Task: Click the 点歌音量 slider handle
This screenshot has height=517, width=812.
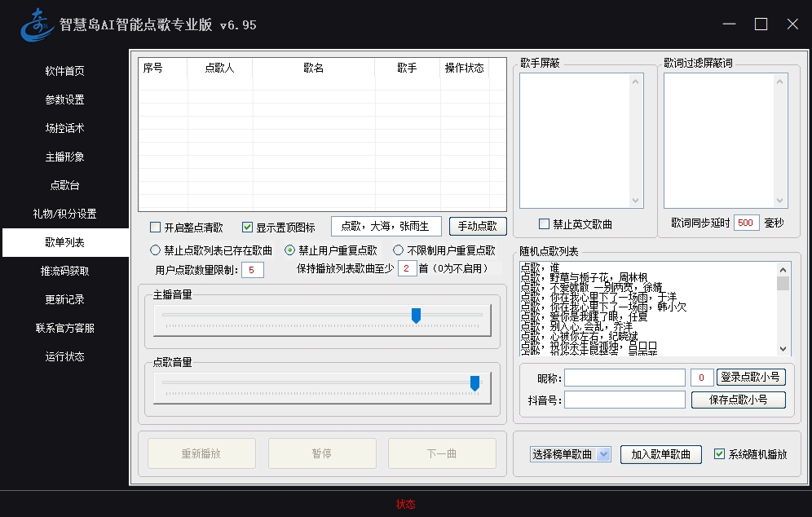Action: click(x=474, y=383)
